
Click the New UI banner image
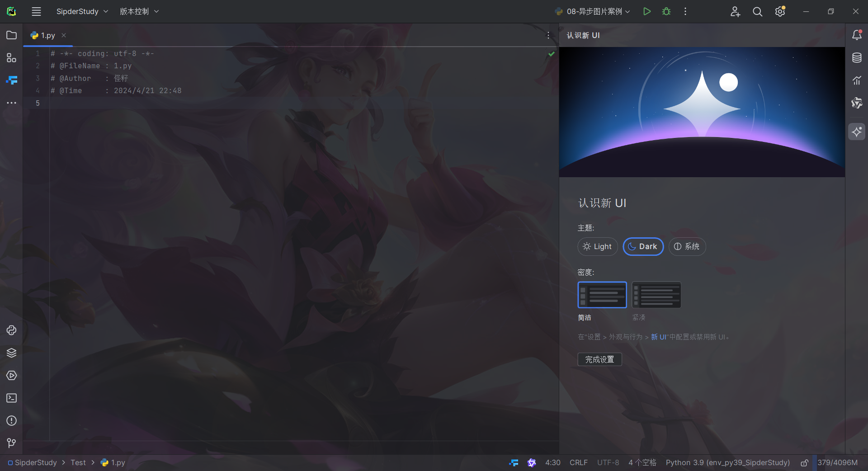click(x=702, y=112)
